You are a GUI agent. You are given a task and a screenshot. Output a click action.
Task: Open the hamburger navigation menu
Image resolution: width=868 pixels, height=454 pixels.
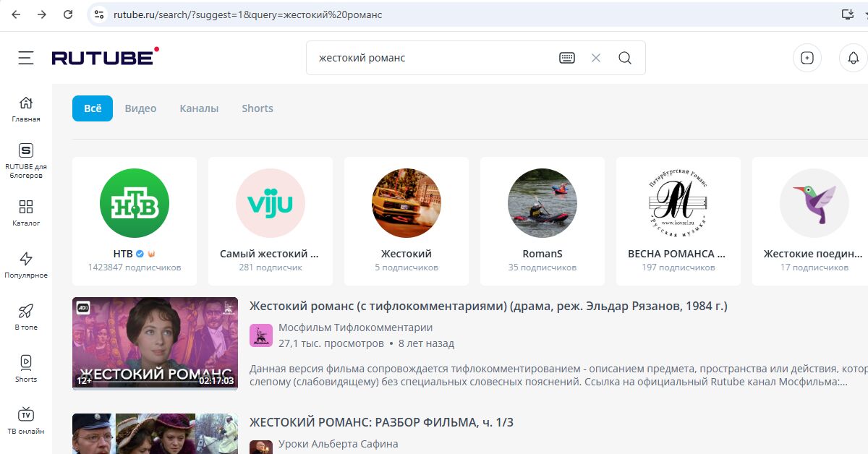[26, 58]
